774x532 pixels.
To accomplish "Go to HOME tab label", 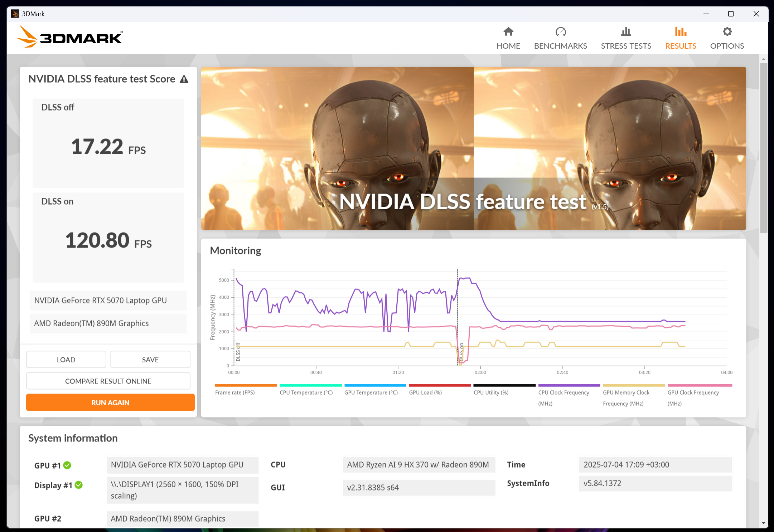I will pyautogui.click(x=508, y=46).
